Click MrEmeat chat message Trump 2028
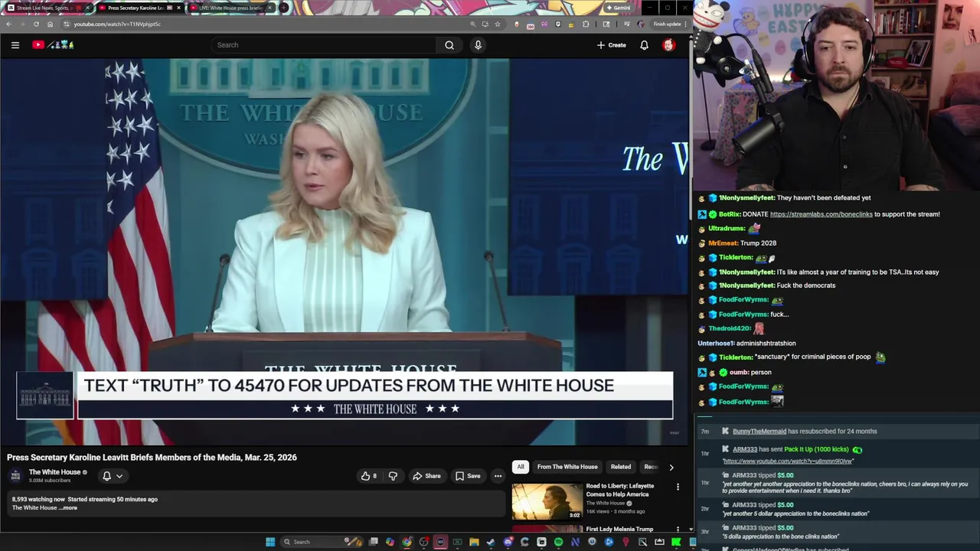 [x=758, y=243]
